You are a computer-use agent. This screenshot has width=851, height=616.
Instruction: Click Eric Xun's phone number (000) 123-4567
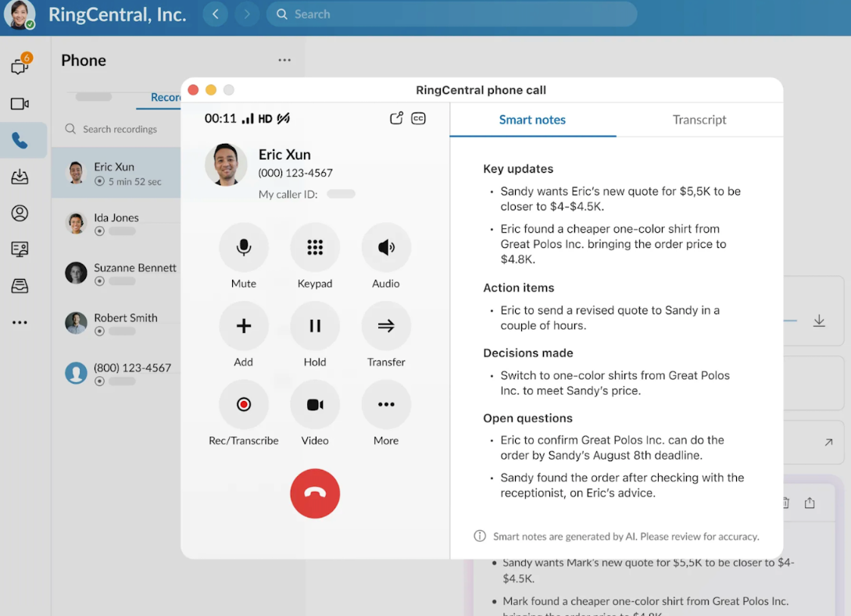coord(295,173)
